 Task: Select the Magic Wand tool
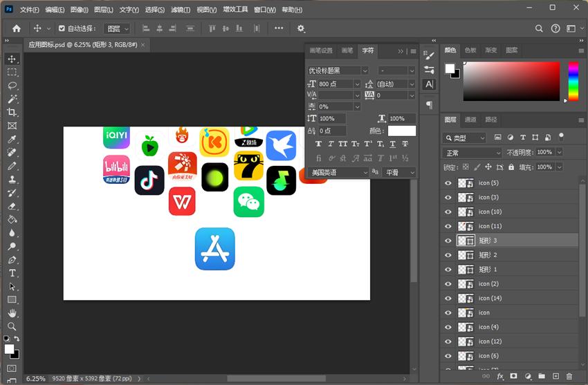point(12,99)
